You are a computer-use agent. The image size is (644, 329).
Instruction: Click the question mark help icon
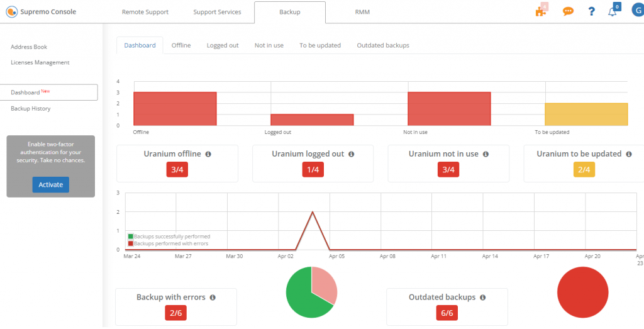click(x=591, y=11)
